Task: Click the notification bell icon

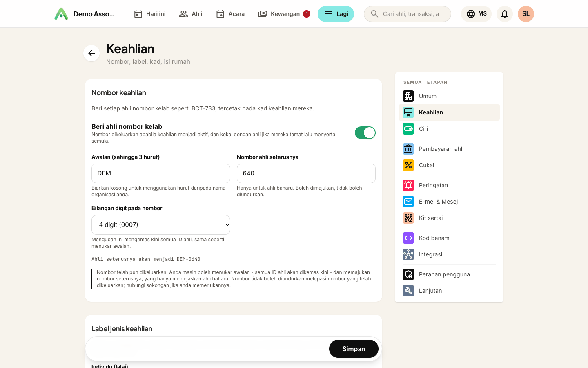Action: (x=505, y=14)
